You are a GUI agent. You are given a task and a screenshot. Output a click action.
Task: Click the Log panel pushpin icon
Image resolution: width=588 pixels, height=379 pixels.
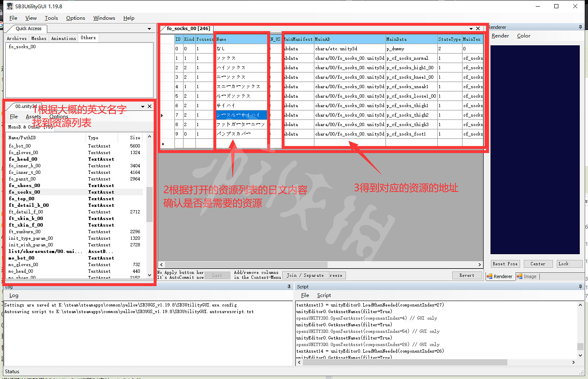click(x=289, y=286)
